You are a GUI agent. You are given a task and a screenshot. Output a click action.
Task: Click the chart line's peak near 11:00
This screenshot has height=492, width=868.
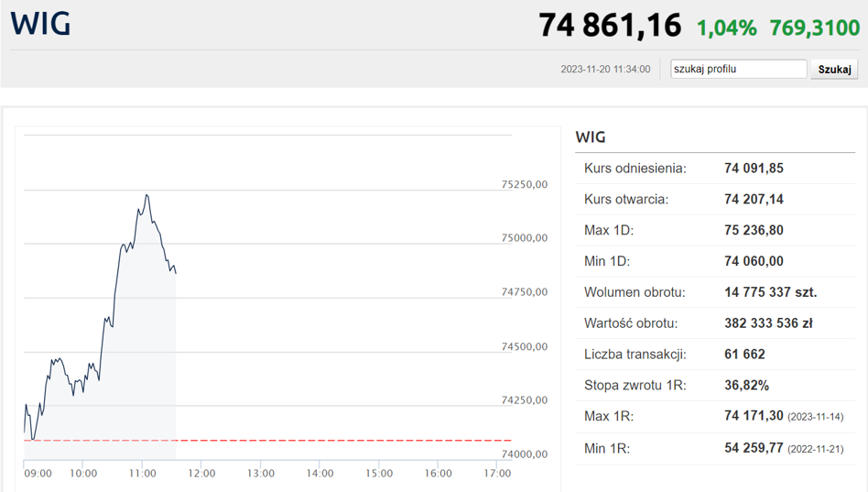tap(146, 195)
